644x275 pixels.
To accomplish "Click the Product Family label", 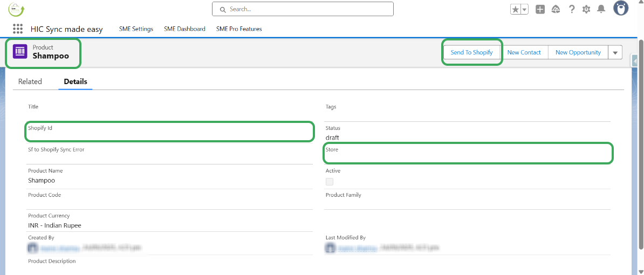I will [344, 195].
